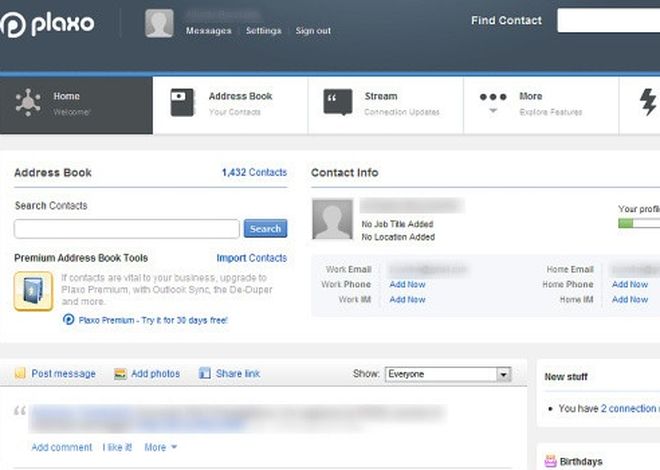The width and height of the screenshot is (660, 470).
Task: Click the 'Birthdays' heading
Action: [x=581, y=462]
